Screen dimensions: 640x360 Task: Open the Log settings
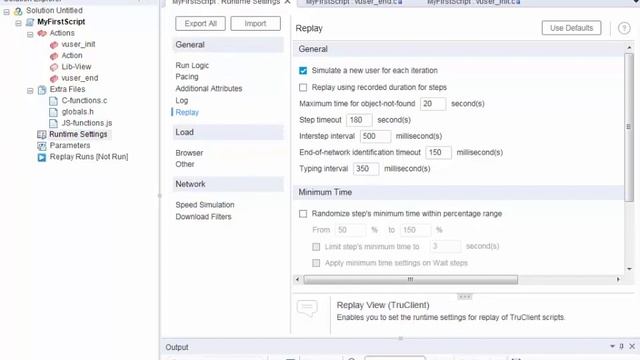182,100
